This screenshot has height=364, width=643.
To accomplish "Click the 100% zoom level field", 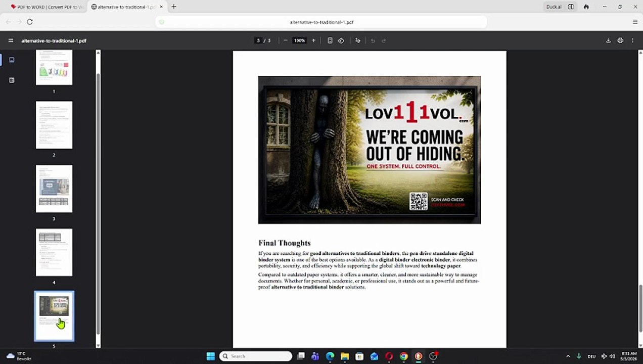I will [300, 40].
